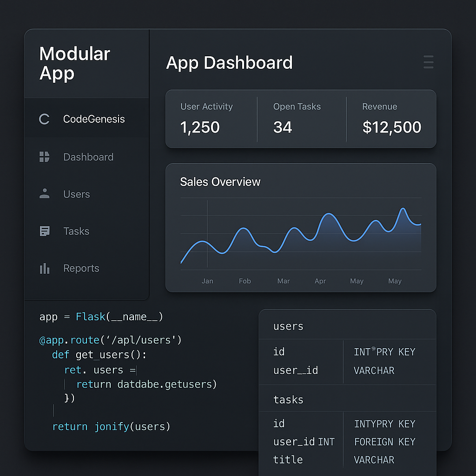Screen dimensions: 476x476
Task: Click the Fob axis label
Action: [245, 281]
